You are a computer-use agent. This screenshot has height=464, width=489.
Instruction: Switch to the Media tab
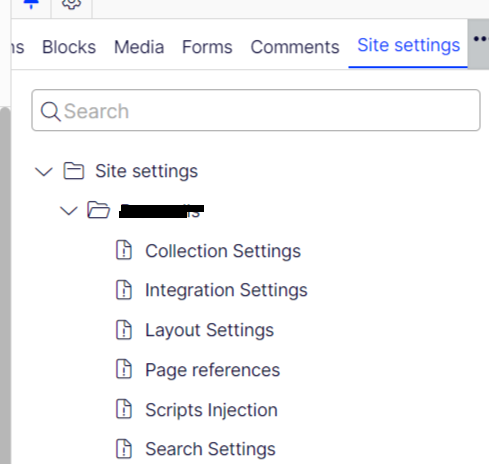pos(139,47)
